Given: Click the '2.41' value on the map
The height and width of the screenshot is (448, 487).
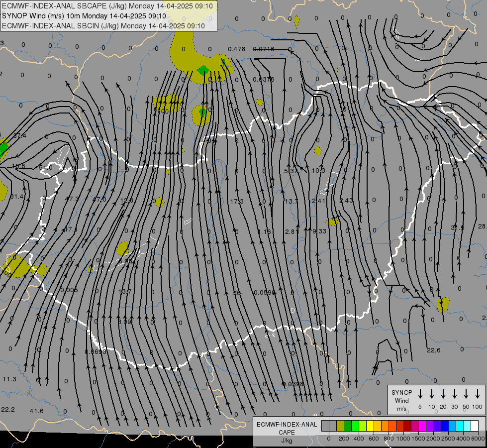Looking at the screenshot, I should [x=319, y=201].
